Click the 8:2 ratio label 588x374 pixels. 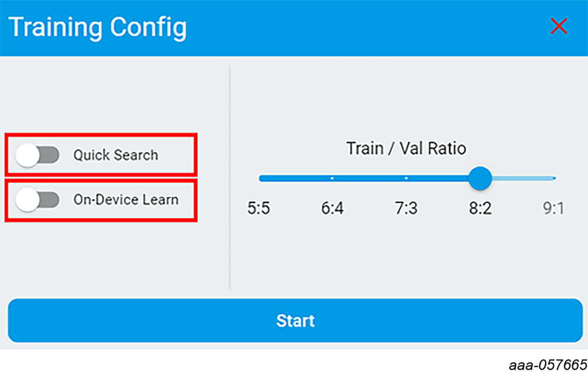[480, 208]
